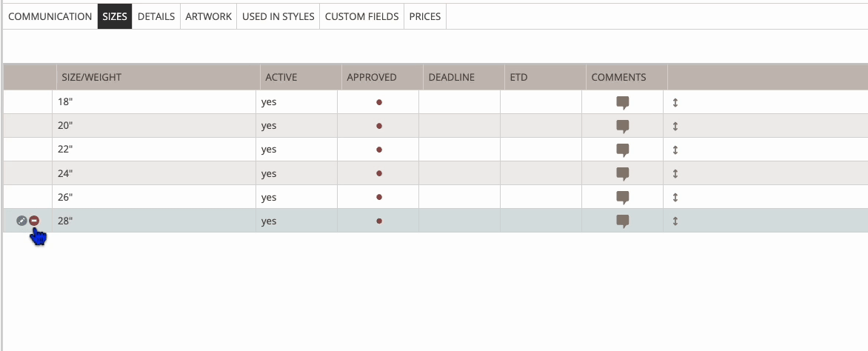This screenshot has height=351, width=868.
Task: Select the 20" size cell
Action: tap(154, 126)
